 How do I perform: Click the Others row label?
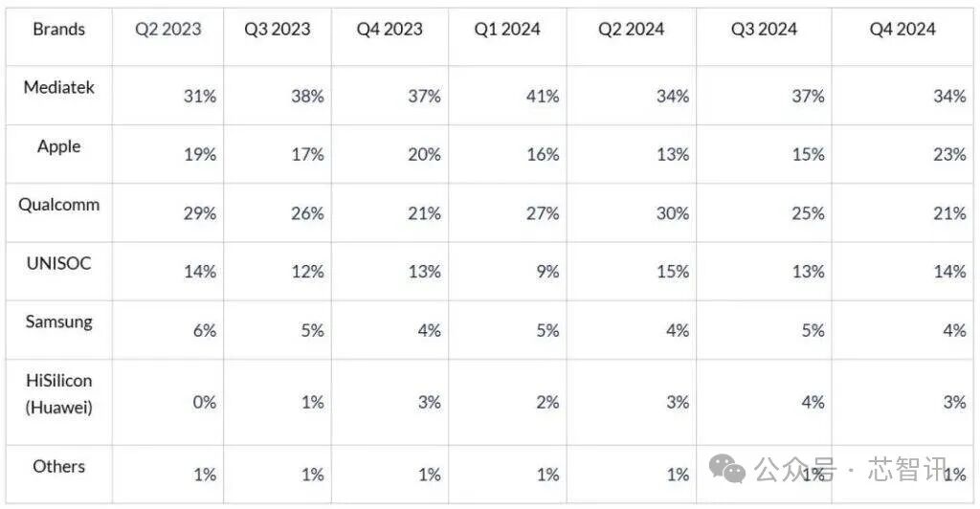[58, 467]
